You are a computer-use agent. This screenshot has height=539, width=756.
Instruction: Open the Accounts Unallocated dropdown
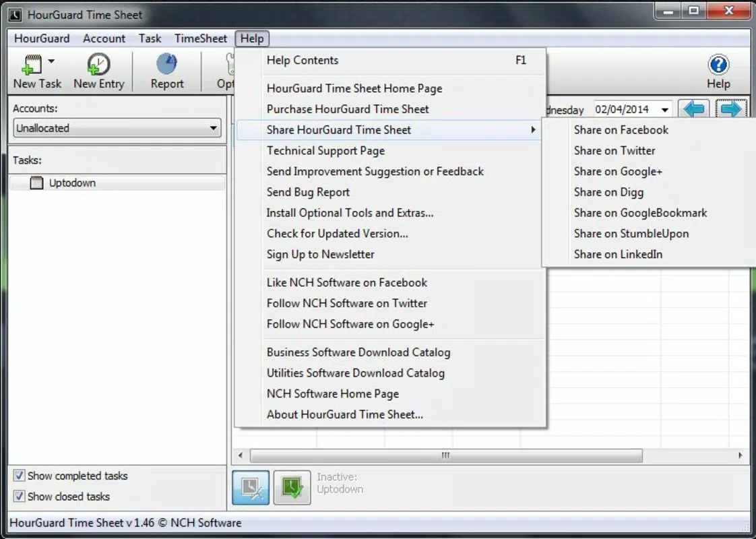(x=117, y=128)
